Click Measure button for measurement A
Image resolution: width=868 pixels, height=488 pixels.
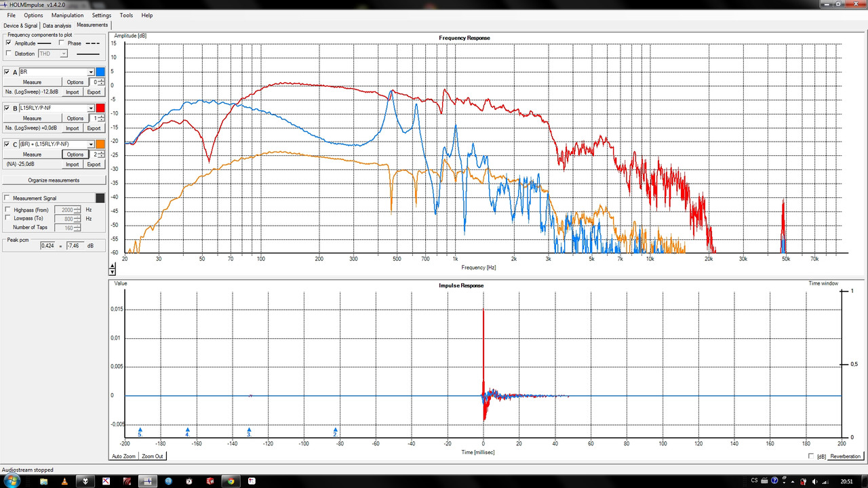[x=33, y=82]
